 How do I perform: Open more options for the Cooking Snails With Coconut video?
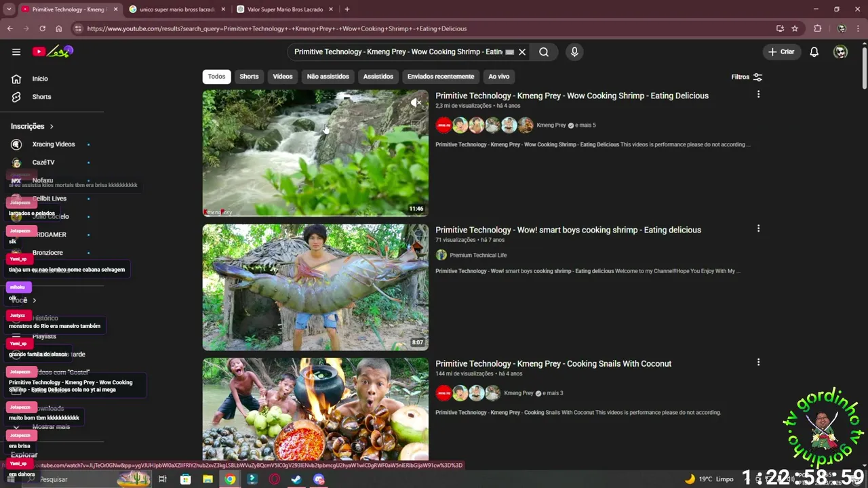[758, 362]
